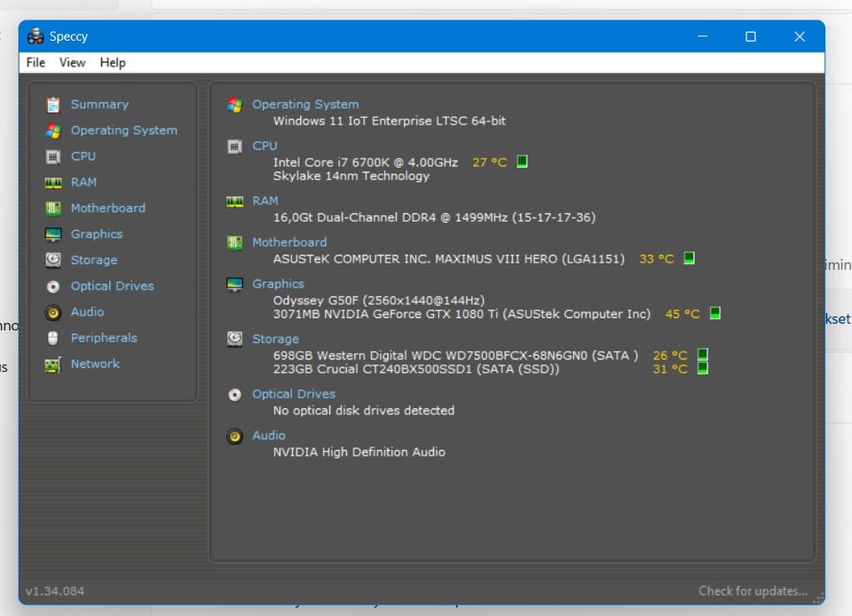Screen dimensions: 852x616
Task: Click the window resize grip in bottom corner
Action: coord(818,598)
